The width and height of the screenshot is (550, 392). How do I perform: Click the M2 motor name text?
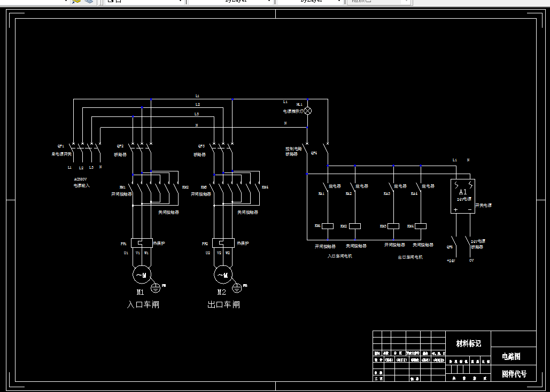pyautogui.click(x=222, y=292)
